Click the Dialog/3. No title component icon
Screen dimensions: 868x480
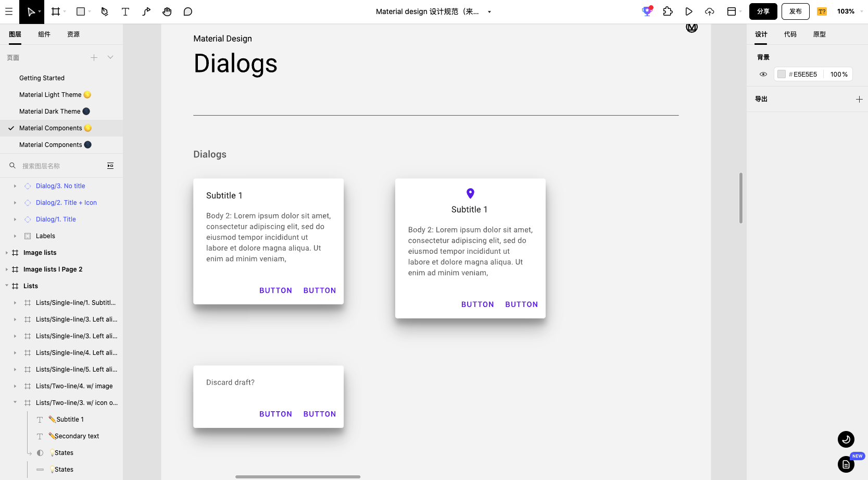[x=28, y=186]
